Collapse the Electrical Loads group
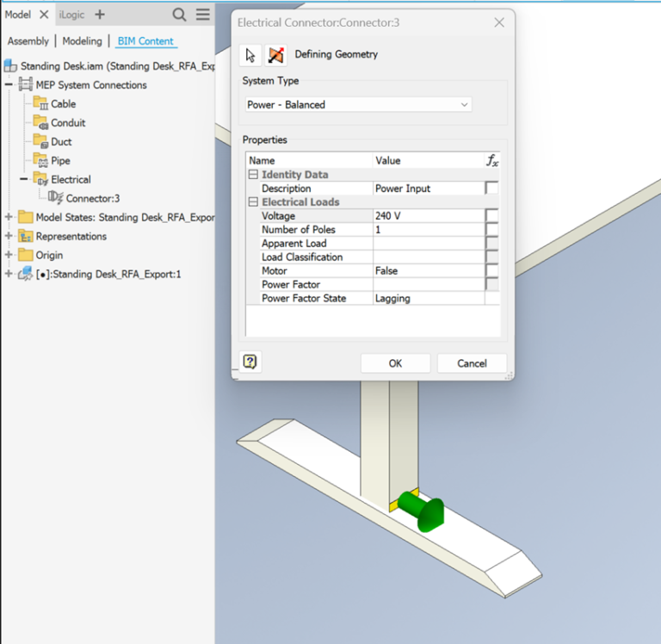 253,202
